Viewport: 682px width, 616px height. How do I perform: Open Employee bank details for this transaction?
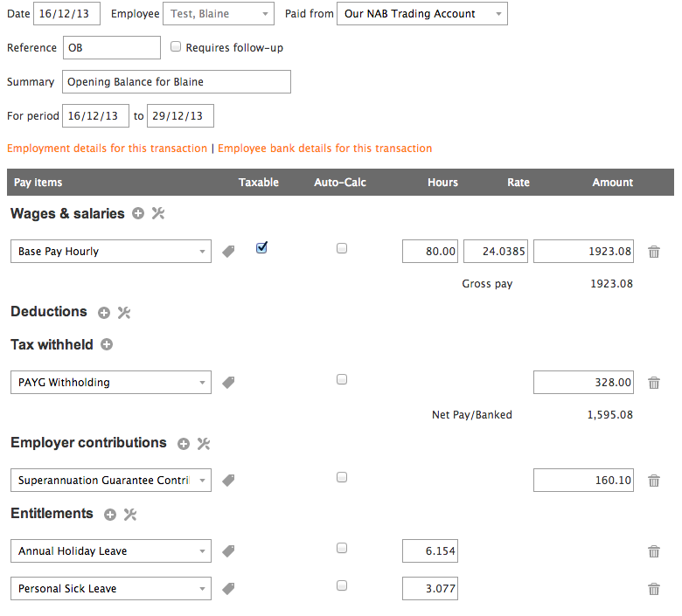coord(325,149)
